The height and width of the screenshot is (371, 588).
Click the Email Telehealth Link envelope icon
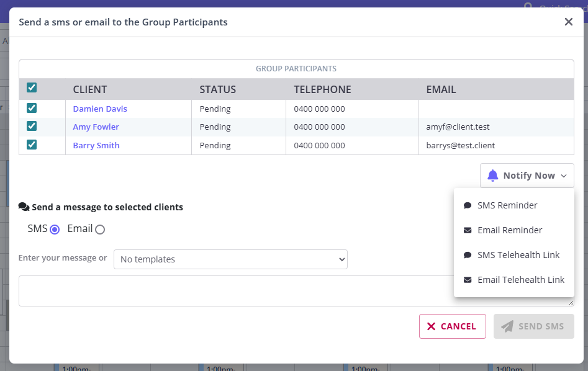(468, 280)
